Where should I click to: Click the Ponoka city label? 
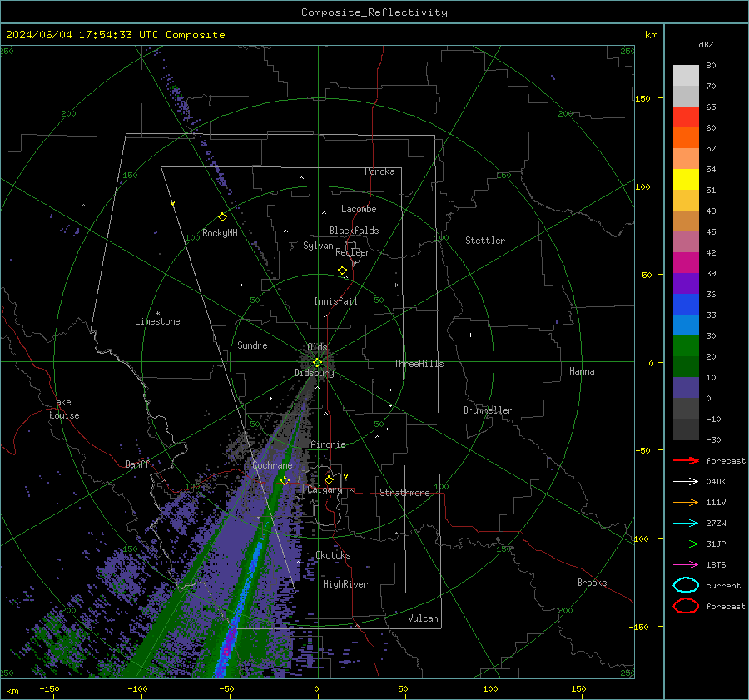pyautogui.click(x=379, y=171)
